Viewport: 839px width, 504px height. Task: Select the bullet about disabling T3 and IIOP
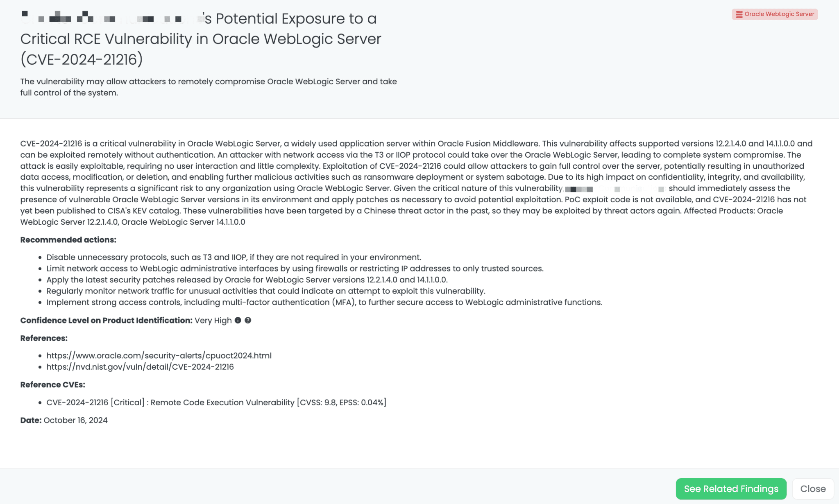click(234, 257)
